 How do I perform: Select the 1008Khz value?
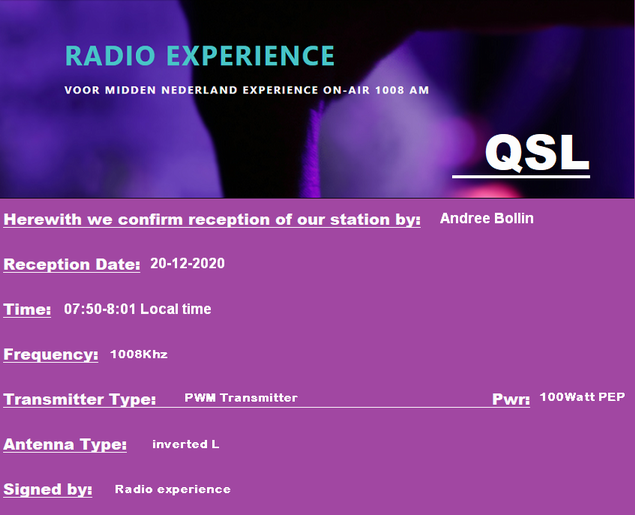coord(139,354)
